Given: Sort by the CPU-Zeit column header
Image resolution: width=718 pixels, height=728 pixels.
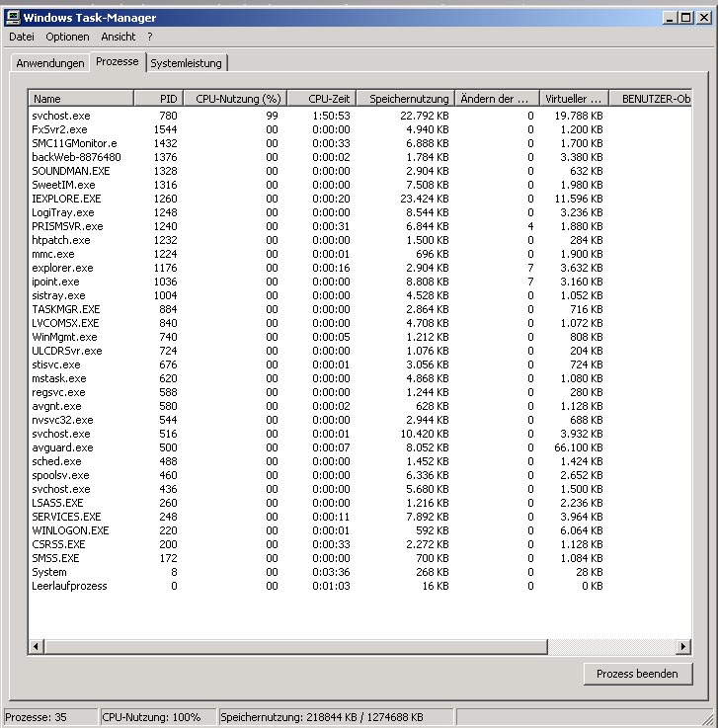Looking at the screenshot, I should 322,99.
